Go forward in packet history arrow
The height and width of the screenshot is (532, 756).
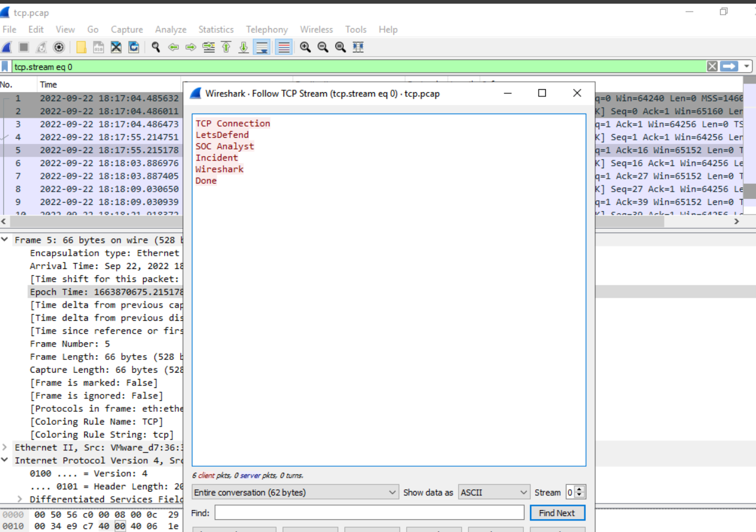(x=191, y=47)
